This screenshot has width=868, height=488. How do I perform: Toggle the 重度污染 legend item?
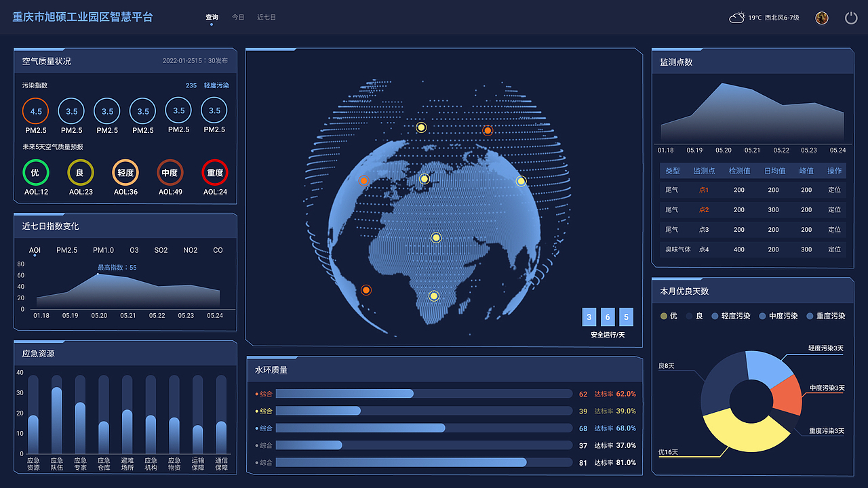tap(825, 316)
